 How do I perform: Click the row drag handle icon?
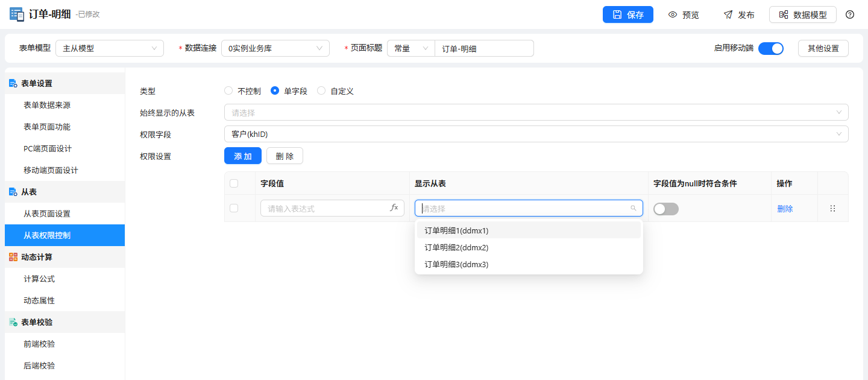[x=832, y=208]
